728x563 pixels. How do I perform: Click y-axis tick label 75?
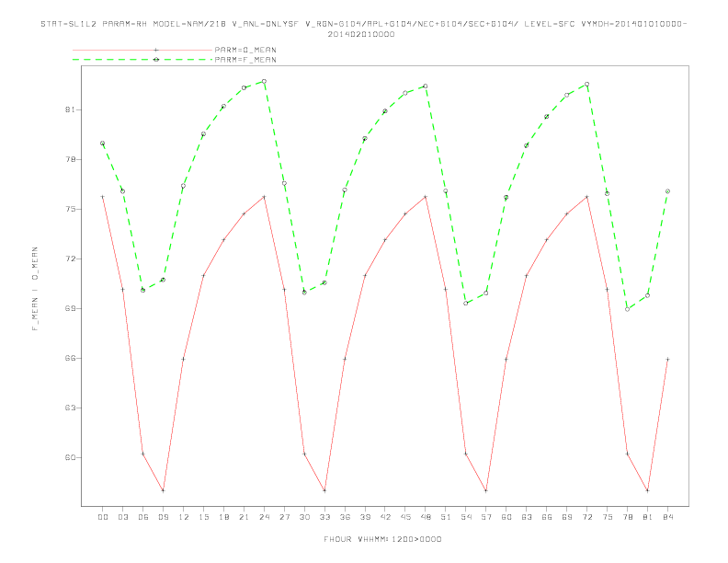(x=70, y=209)
